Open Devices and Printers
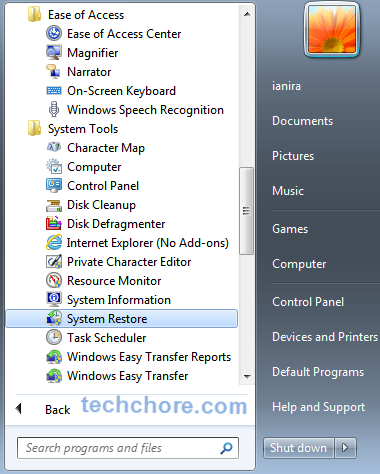The width and height of the screenshot is (380, 474). pos(325,337)
